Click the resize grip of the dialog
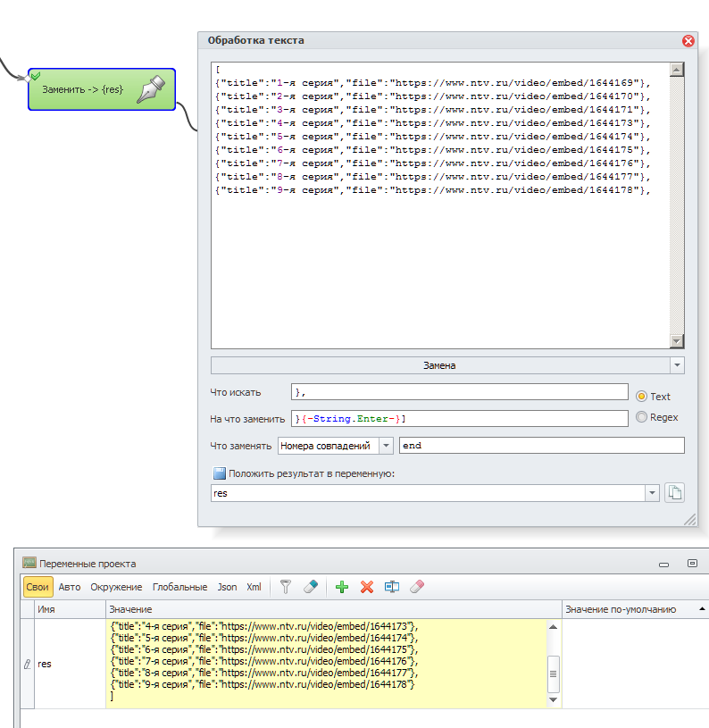The height and width of the screenshot is (728, 709). pyautogui.click(x=690, y=520)
